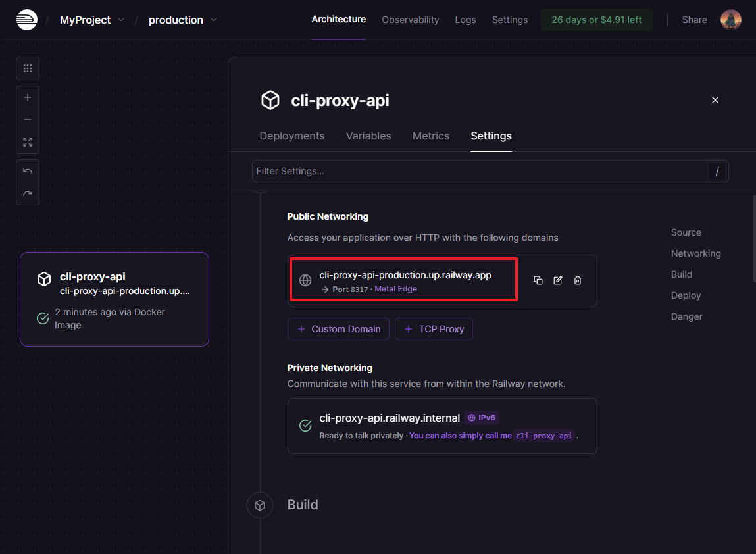This screenshot has width=756, height=554.
Task: Jump to the Danger settings section
Action: (686, 316)
